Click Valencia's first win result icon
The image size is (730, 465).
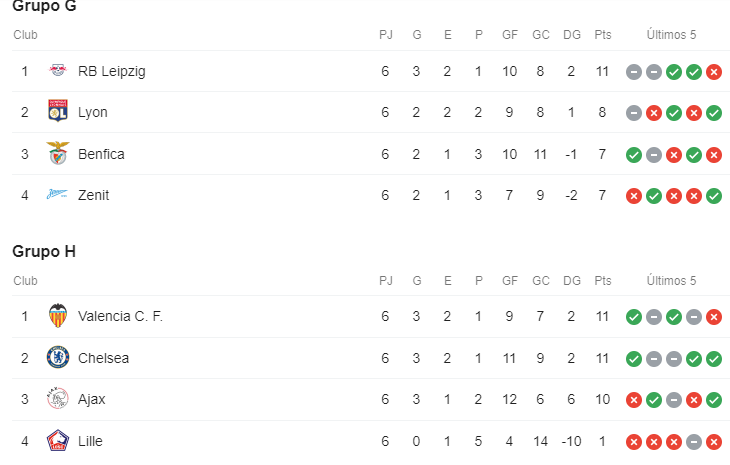pos(633,317)
